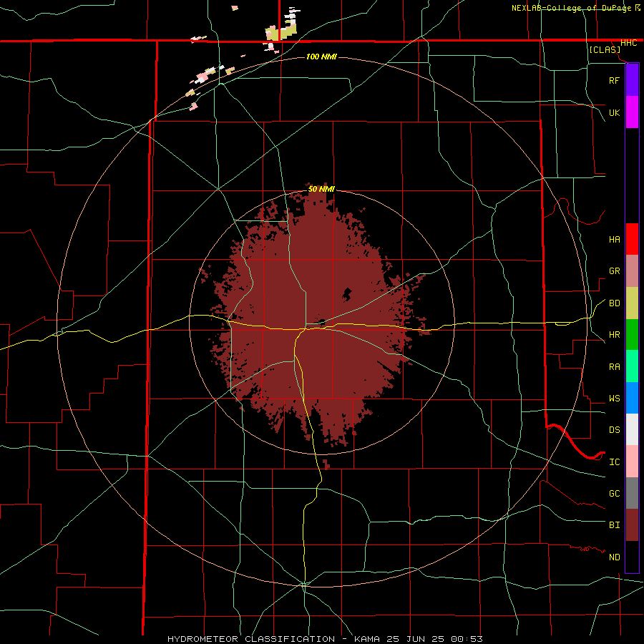Click the GR legend label

click(614, 271)
